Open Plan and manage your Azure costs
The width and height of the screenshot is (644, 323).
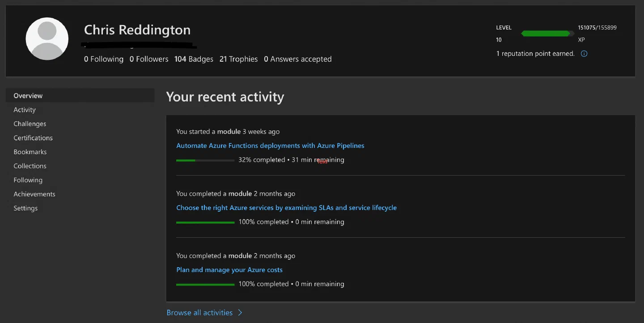point(229,270)
